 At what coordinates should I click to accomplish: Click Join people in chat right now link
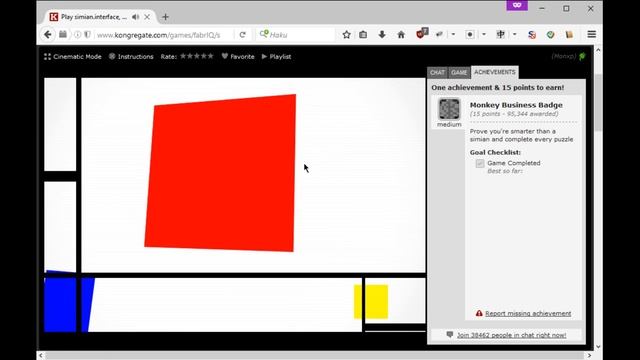[x=511, y=335]
